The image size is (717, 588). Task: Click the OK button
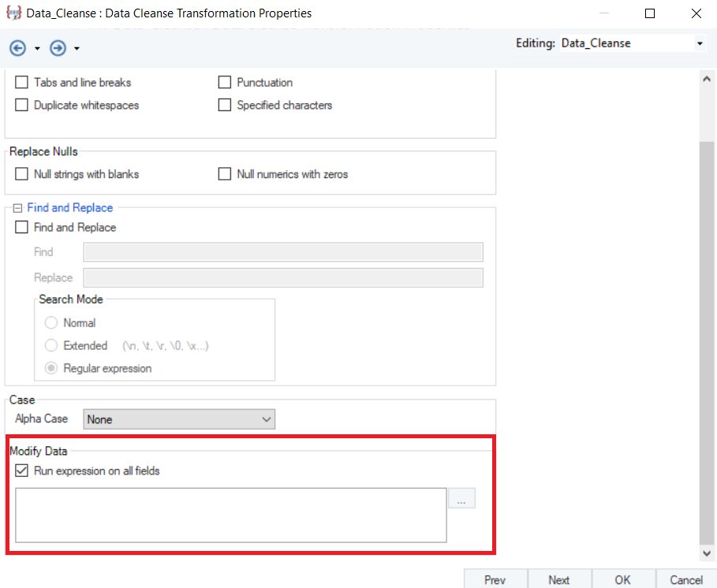pyautogui.click(x=622, y=579)
